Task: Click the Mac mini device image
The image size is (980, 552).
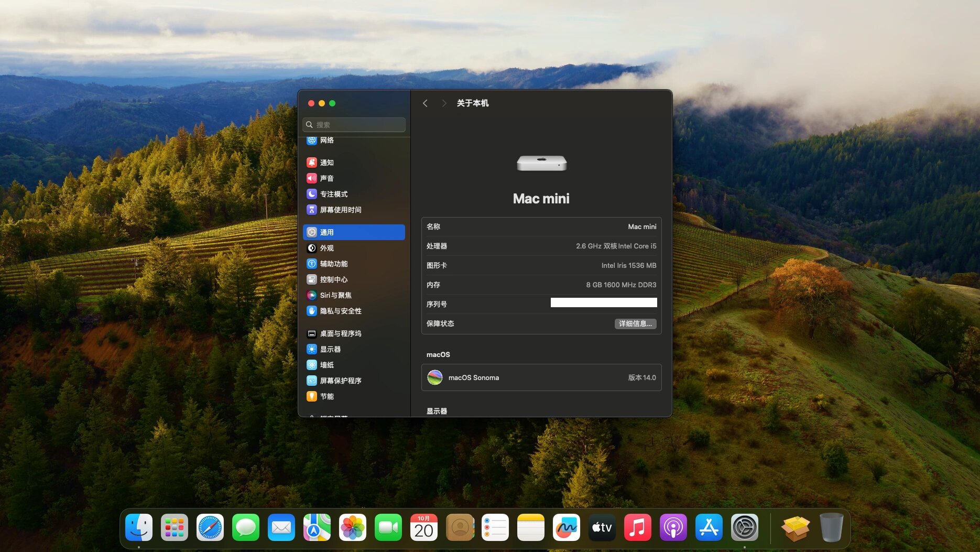Action: (x=541, y=163)
